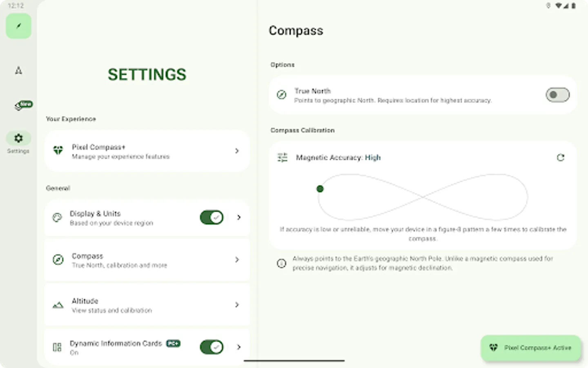
Task: Expand the Compass settings row
Action: pos(237,260)
